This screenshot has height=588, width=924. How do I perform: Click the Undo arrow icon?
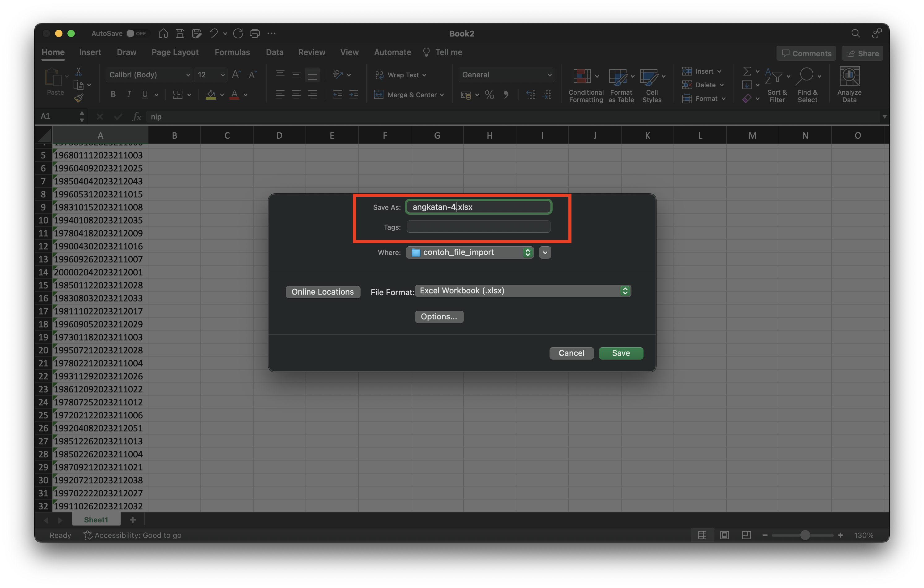click(x=213, y=33)
